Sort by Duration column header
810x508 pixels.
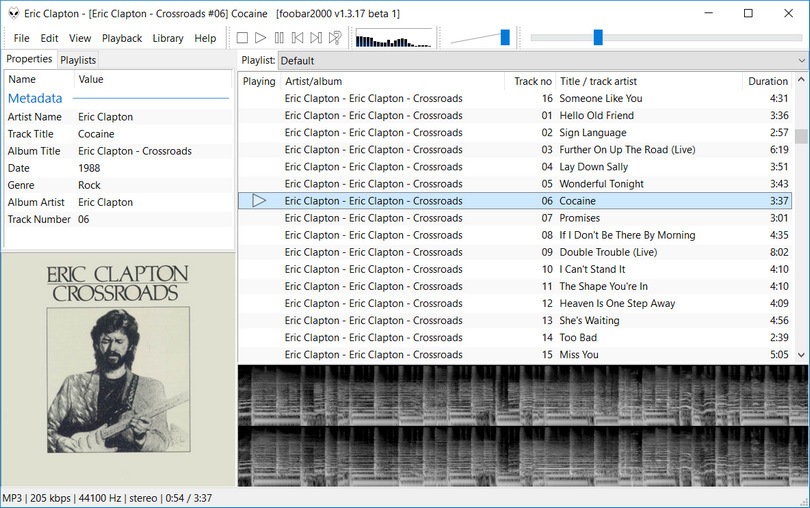tap(767, 81)
